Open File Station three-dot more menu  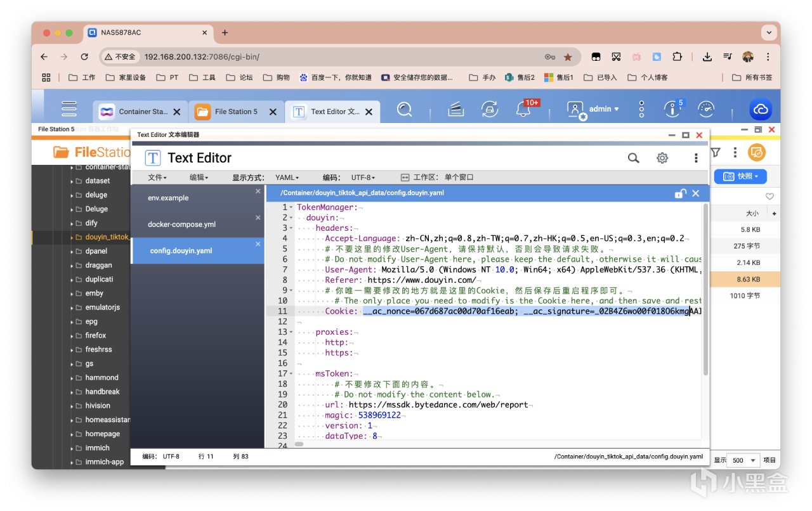click(735, 152)
